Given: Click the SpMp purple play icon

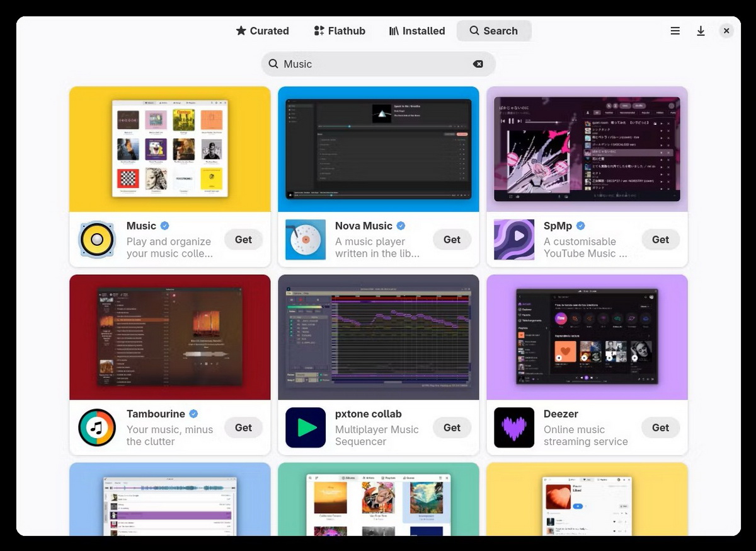Looking at the screenshot, I should click(x=514, y=240).
